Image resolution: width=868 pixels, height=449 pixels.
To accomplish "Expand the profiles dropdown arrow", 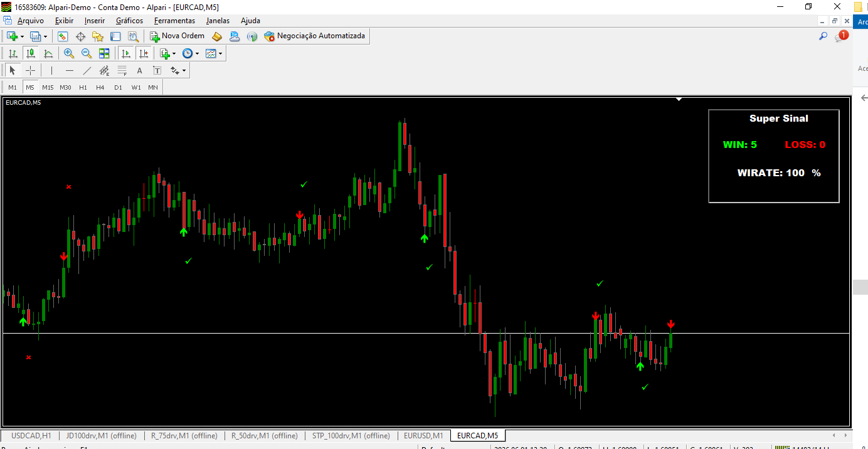I will (x=45, y=36).
